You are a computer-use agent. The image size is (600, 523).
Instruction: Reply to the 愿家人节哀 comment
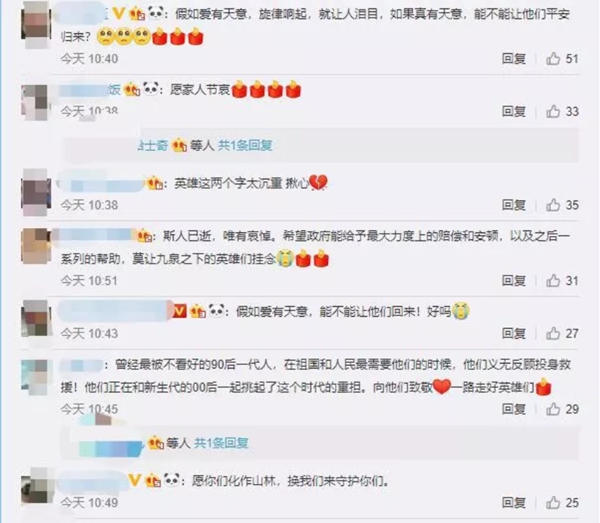pyautogui.click(x=514, y=111)
